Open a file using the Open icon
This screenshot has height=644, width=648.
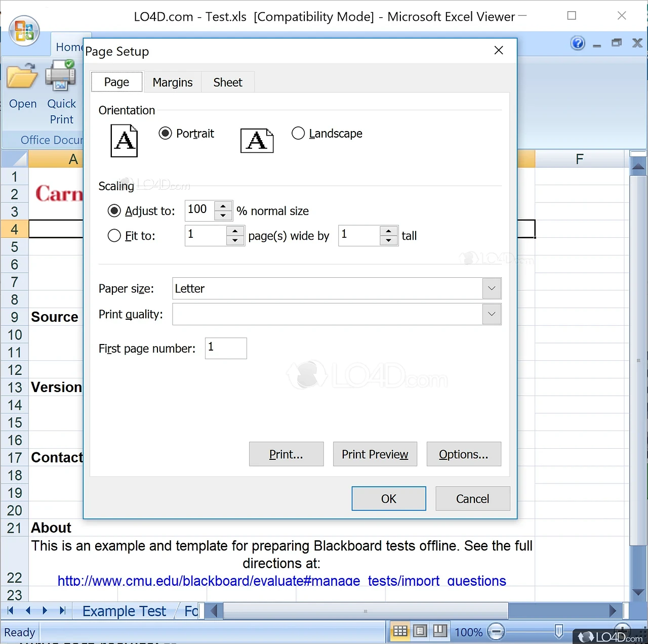22,81
